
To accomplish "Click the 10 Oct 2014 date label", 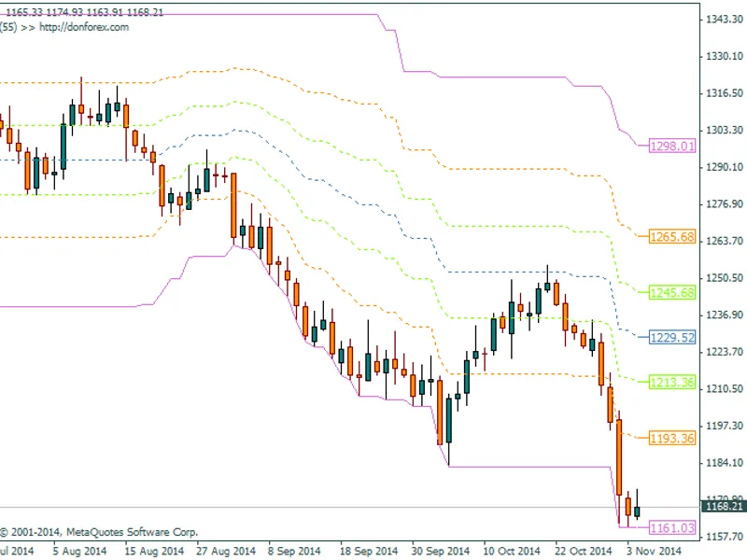I will (x=512, y=551).
